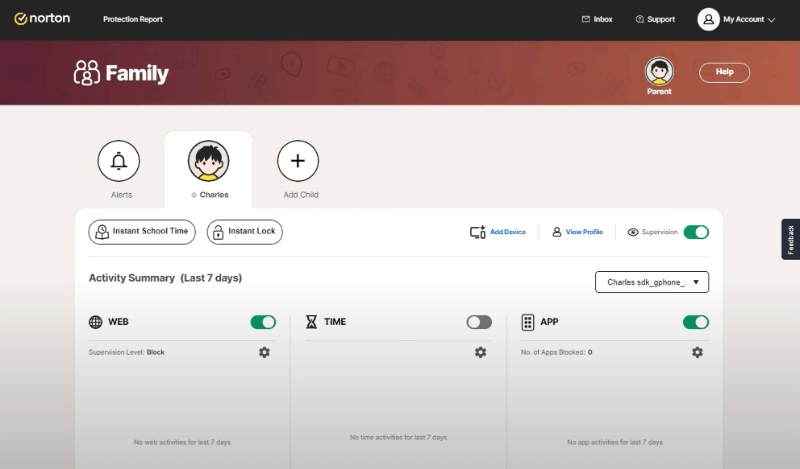800x469 pixels.
Task: Click the Support question mark icon
Action: 639,19
